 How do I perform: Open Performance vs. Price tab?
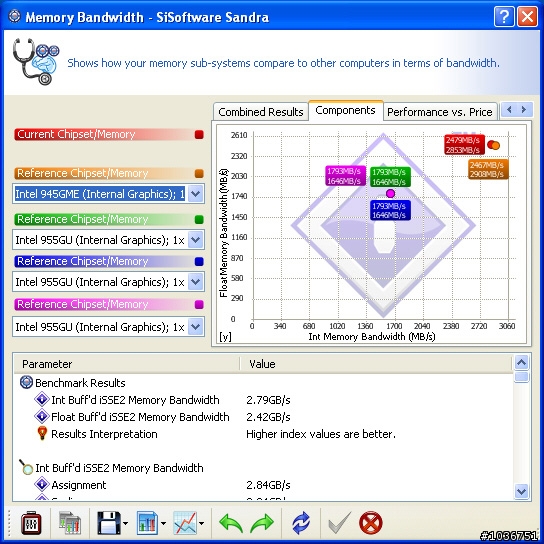coord(440,112)
